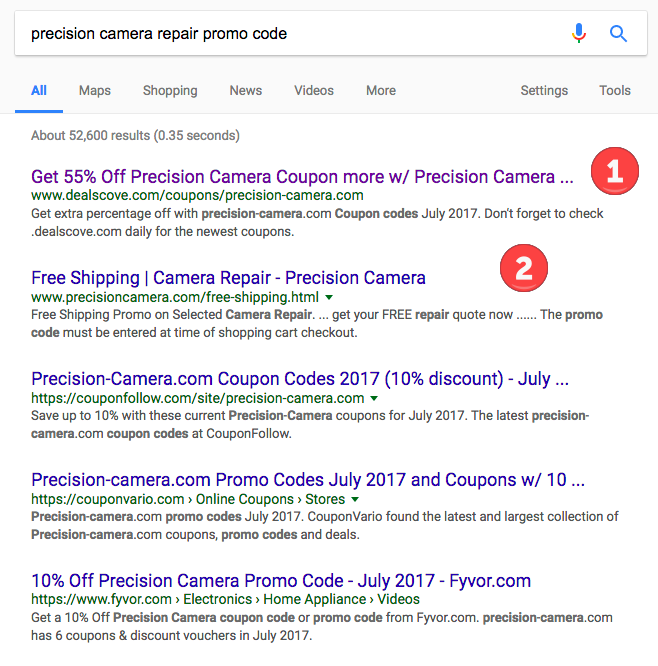The width and height of the screenshot is (658, 666).
Task: Open the News results tab
Action: (246, 90)
